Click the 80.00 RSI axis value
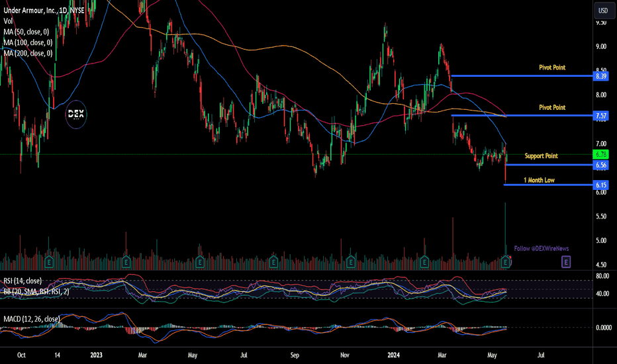 pos(602,276)
